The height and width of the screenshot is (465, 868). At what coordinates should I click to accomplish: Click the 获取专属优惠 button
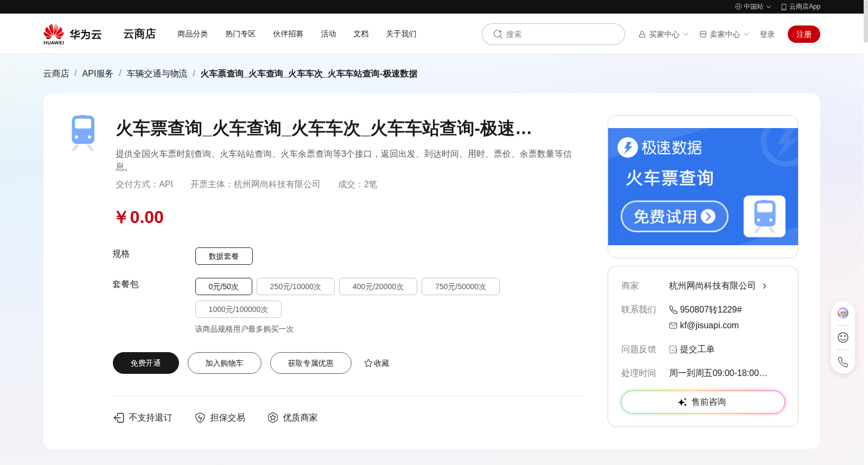click(311, 363)
